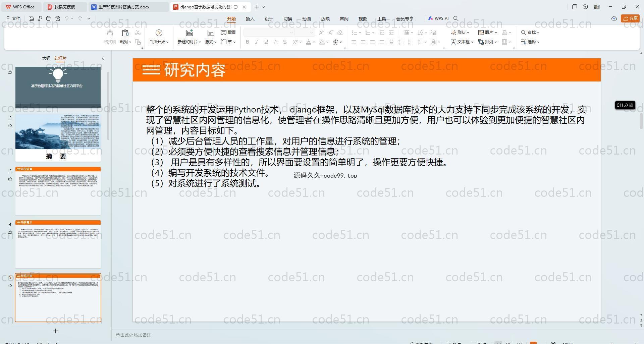Select slide 3 研究背景 thumbnail
Image resolution: width=644 pixels, height=344 pixels.
coord(58,191)
